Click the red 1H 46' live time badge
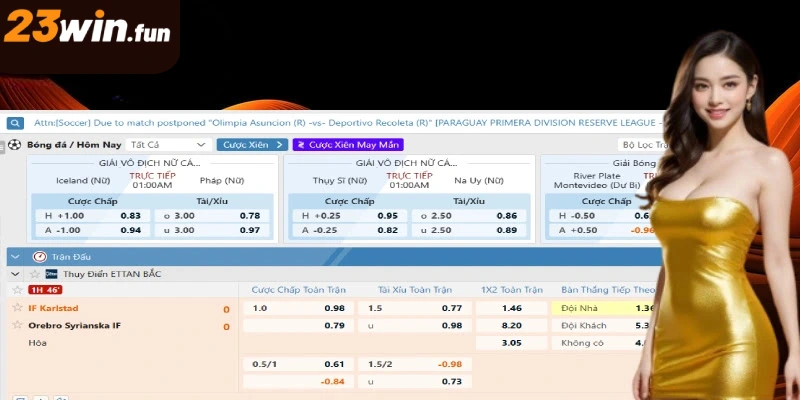 (45, 290)
